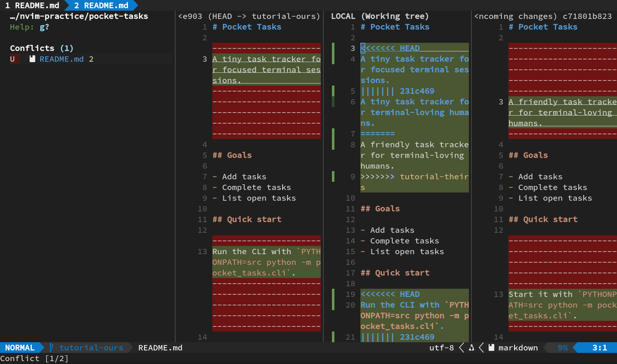The image size is (617, 364).
Task: Click the git branch icon in the statusline
Action: pyautogui.click(x=51, y=348)
